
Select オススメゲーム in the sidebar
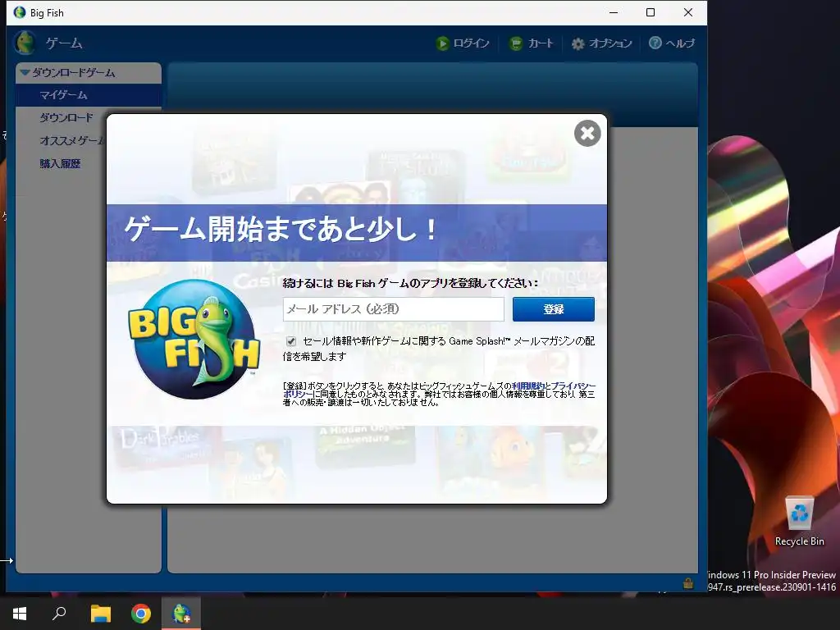point(72,140)
